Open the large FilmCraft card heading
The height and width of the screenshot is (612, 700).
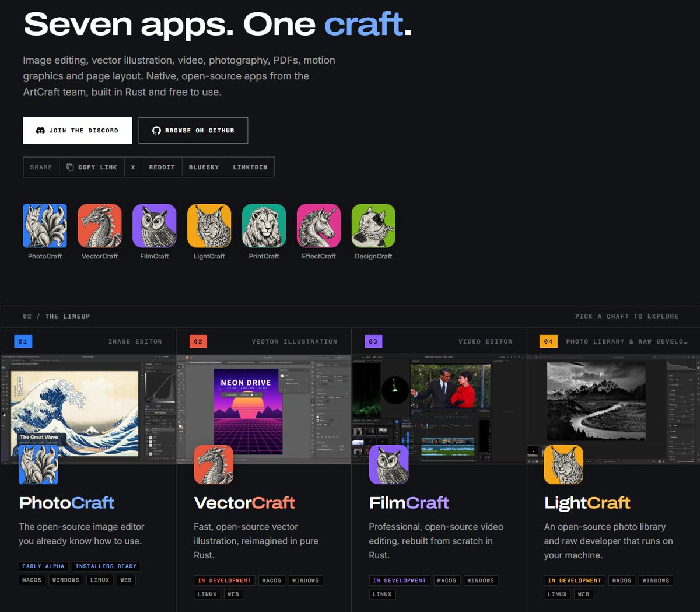click(409, 503)
